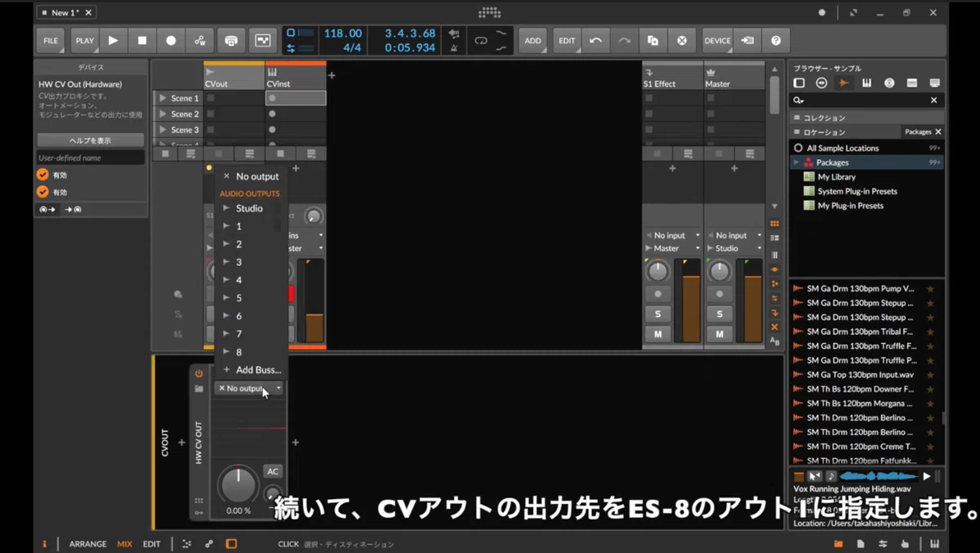980x553 pixels.
Task: Launch Scene 3
Action: point(163,130)
